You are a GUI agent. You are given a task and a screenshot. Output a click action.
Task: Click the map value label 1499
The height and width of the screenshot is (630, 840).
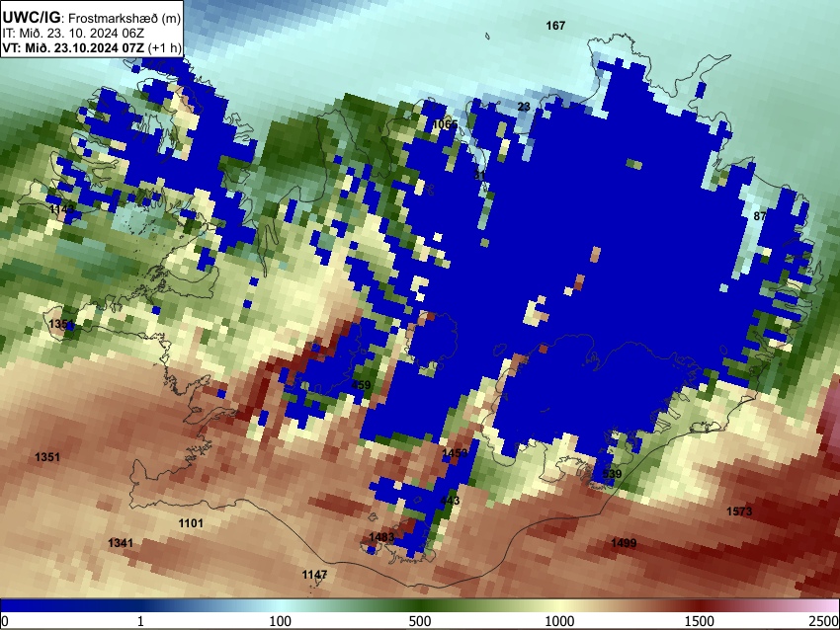tap(624, 543)
